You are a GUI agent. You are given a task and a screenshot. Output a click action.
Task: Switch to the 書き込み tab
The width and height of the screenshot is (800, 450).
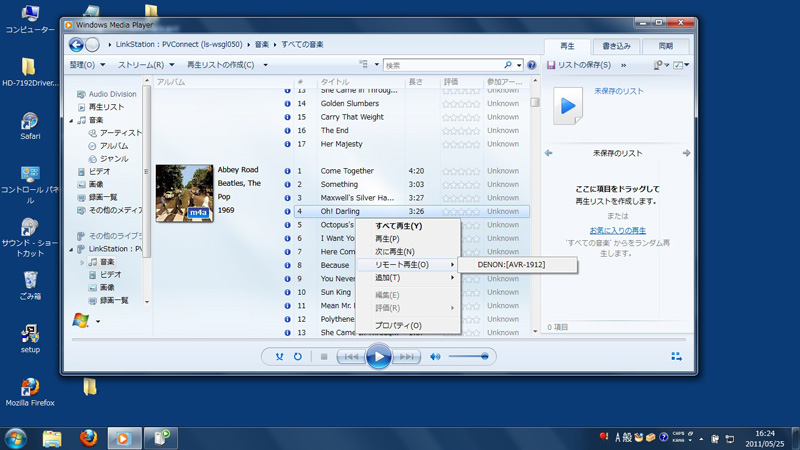point(616,46)
